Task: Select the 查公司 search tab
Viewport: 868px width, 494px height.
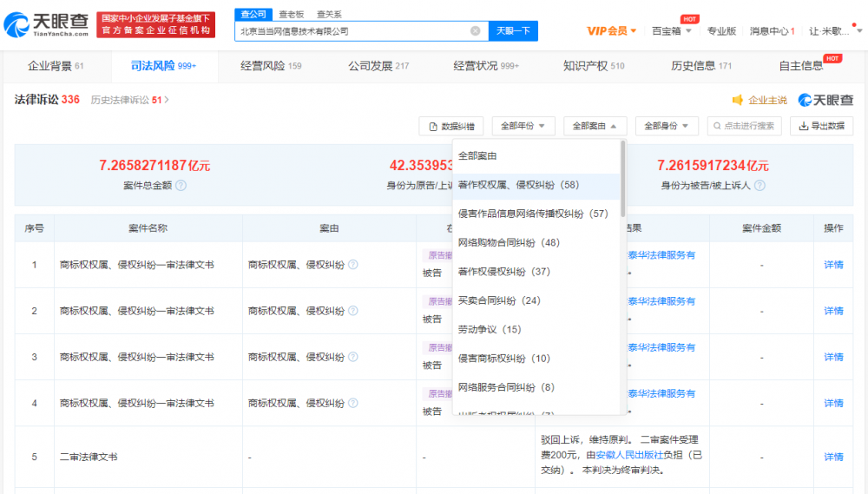Action: tap(253, 14)
